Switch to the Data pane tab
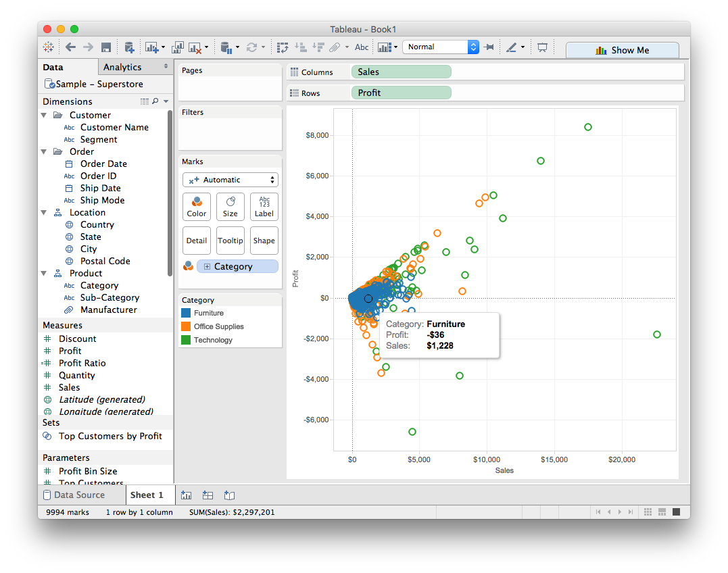Viewport: 728px width, 573px height. 68,68
